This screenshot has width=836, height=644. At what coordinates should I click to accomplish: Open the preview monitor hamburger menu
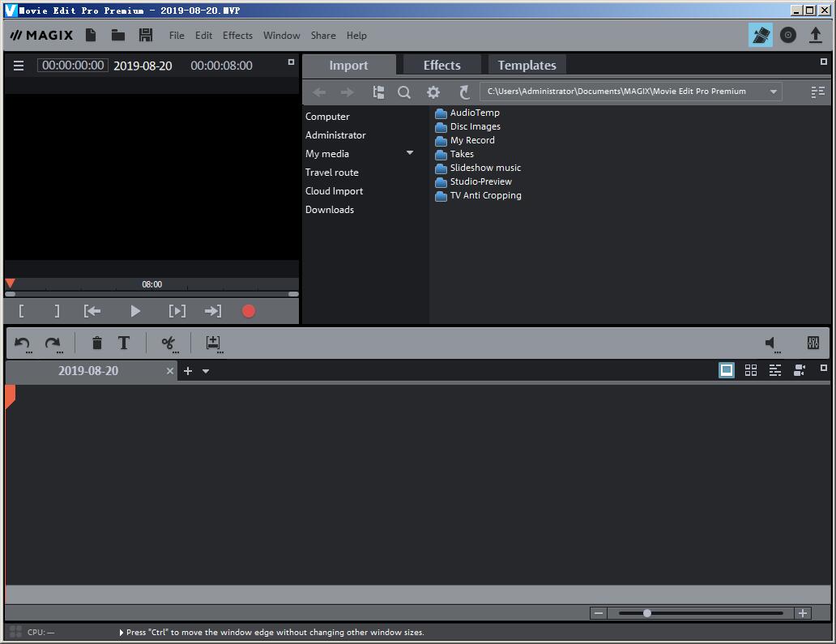(19, 66)
